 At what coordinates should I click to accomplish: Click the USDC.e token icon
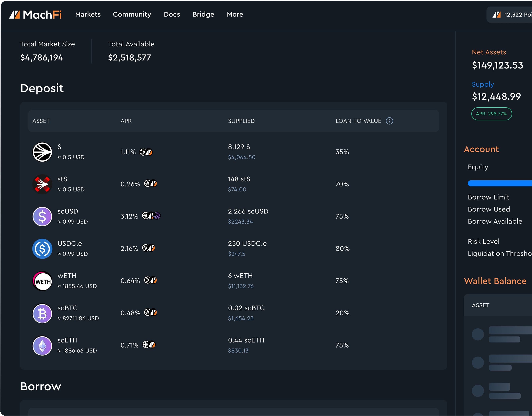pos(42,248)
